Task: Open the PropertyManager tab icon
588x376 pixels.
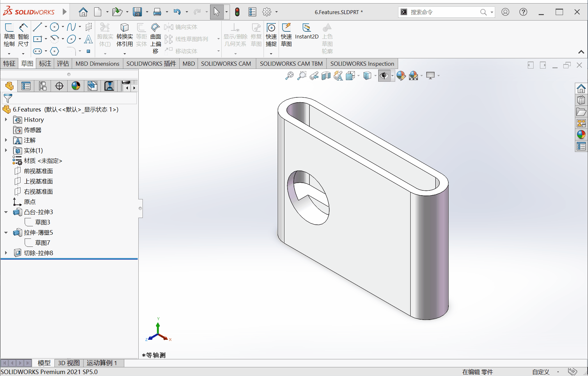Action: 26,86
